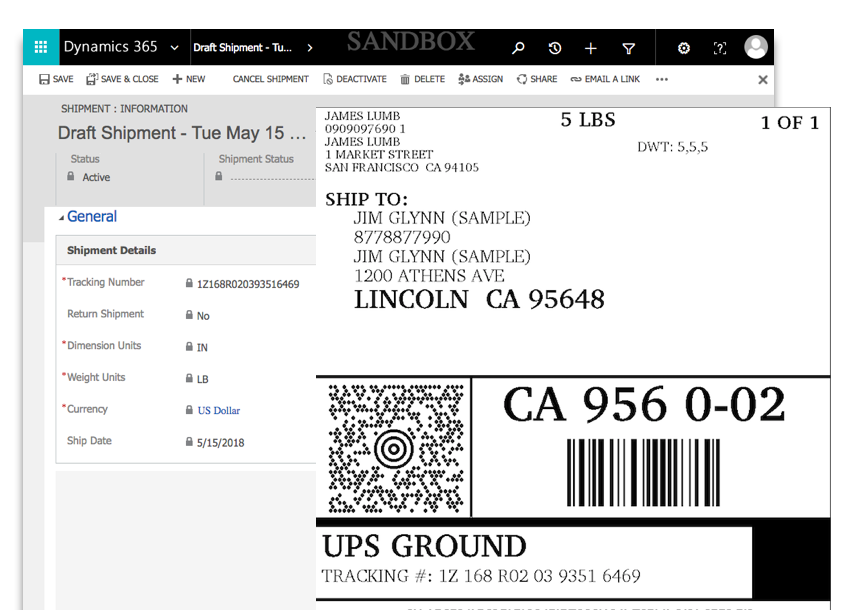Click the Draft Shipment record title
The width and height of the screenshot is (857, 610).
[182, 133]
